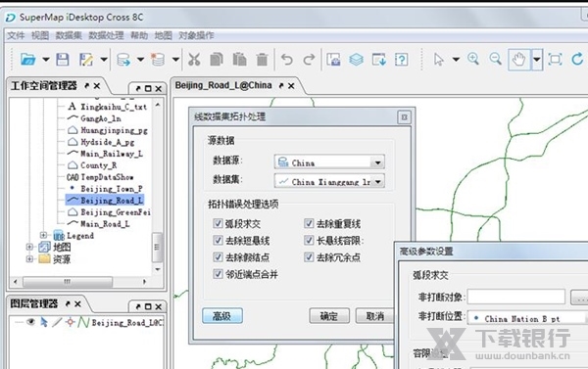Delete with the trash can icon
The height and width of the screenshot is (369, 588).
click(x=262, y=59)
